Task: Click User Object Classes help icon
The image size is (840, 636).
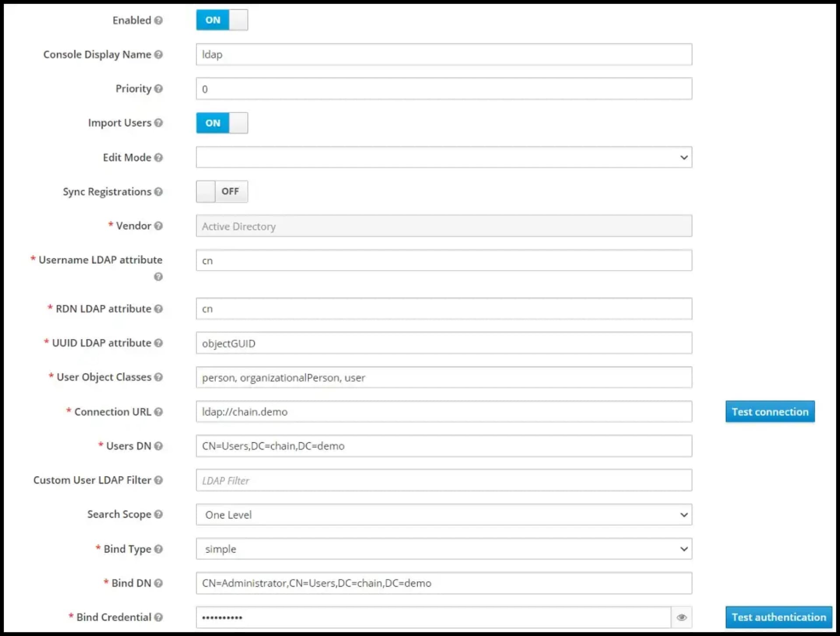Action: (158, 377)
